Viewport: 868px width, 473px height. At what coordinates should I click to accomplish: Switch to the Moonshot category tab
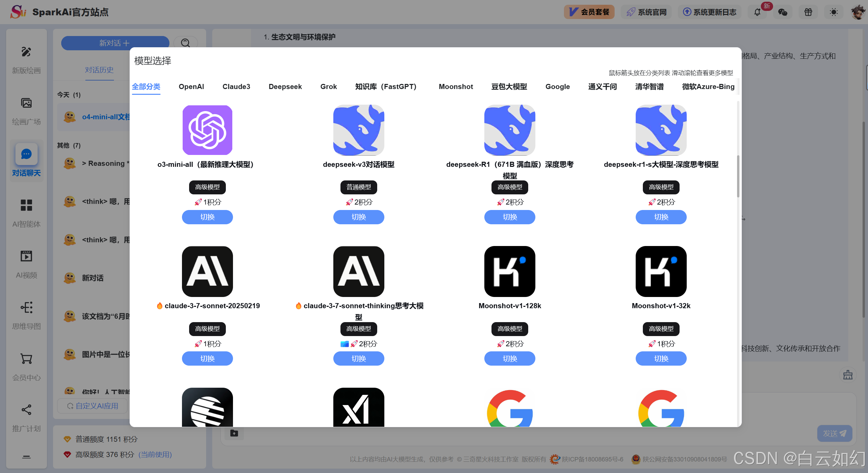456,87
